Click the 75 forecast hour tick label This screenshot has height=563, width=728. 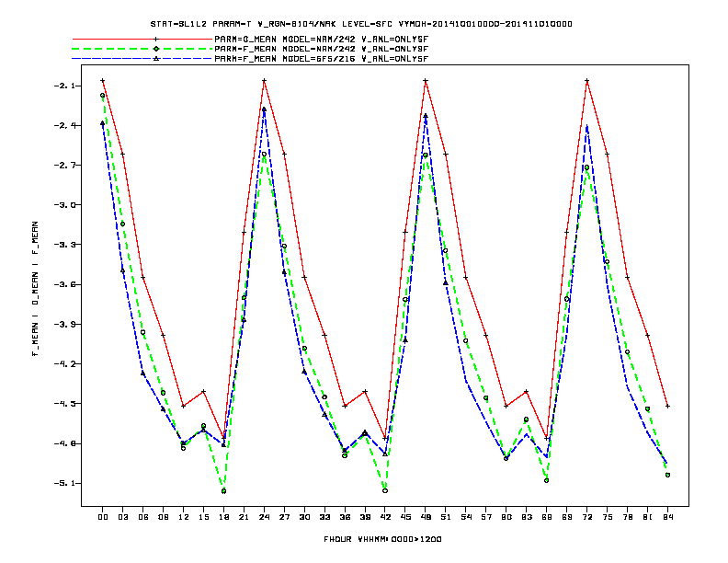608,517
